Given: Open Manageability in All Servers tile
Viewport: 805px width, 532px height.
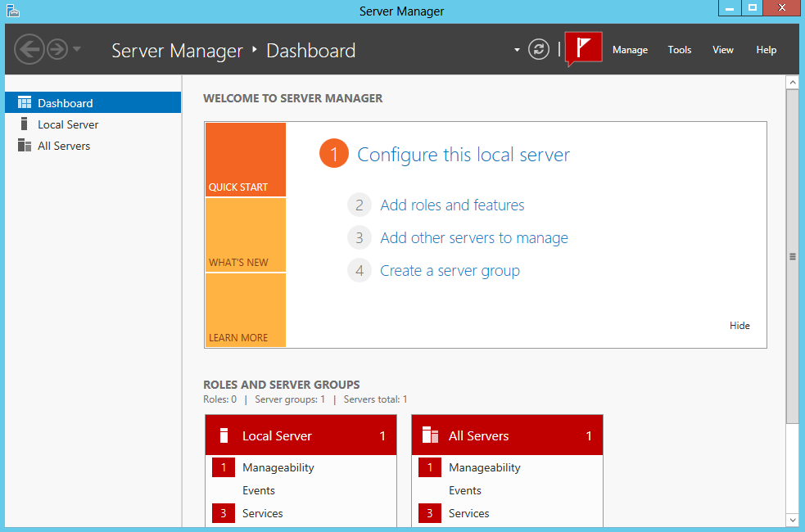Looking at the screenshot, I should [484, 467].
